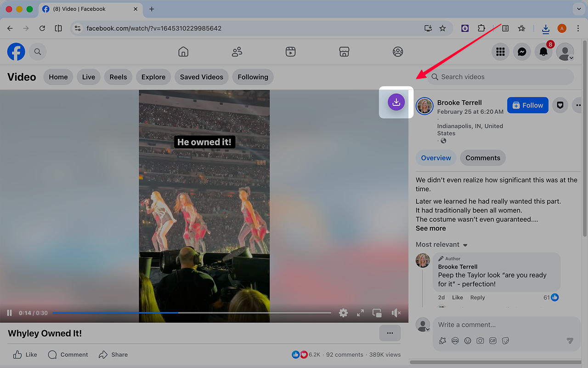Screen dimensions: 588x368
Task: Seek on the video progress bar
Action: (x=192, y=313)
